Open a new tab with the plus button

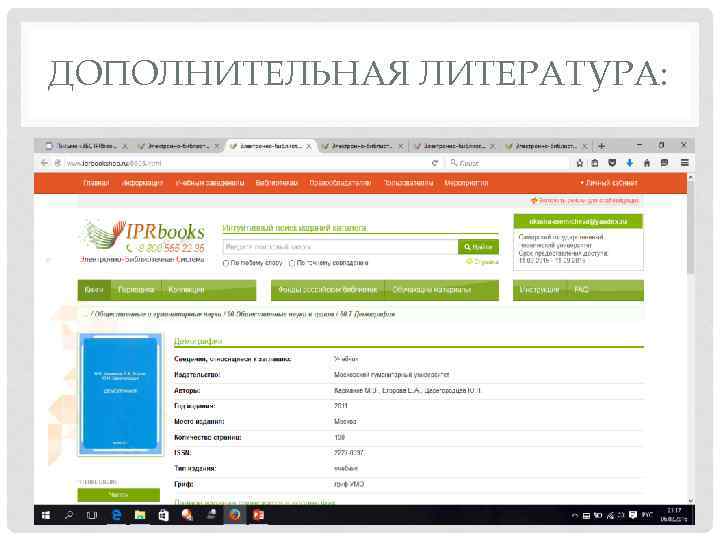tap(602, 146)
